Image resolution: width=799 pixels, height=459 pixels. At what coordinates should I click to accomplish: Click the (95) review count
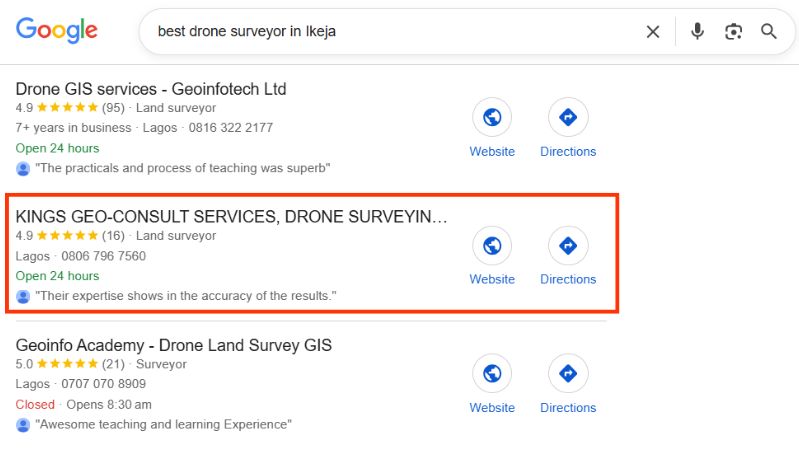pyautogui.click(x=113, y=108)
